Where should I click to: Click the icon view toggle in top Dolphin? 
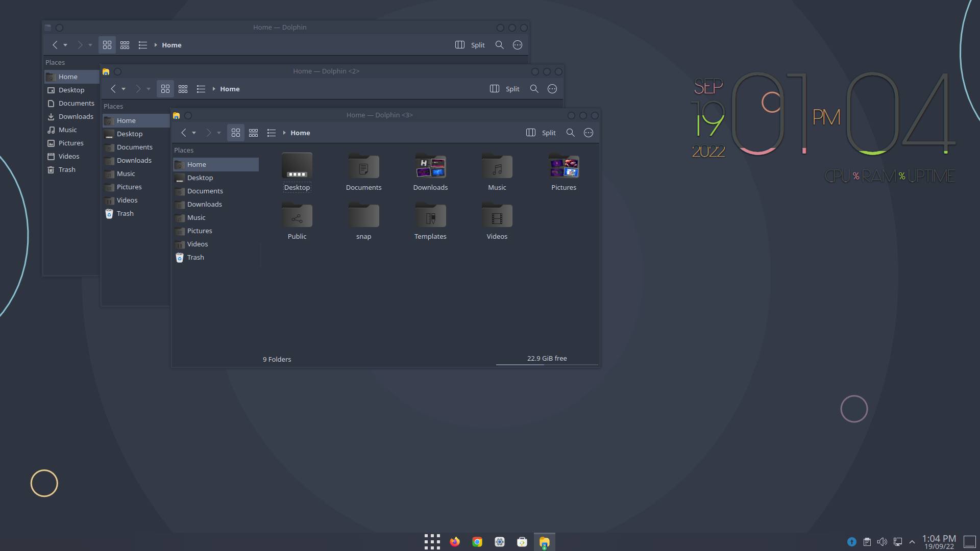[107, 44]
